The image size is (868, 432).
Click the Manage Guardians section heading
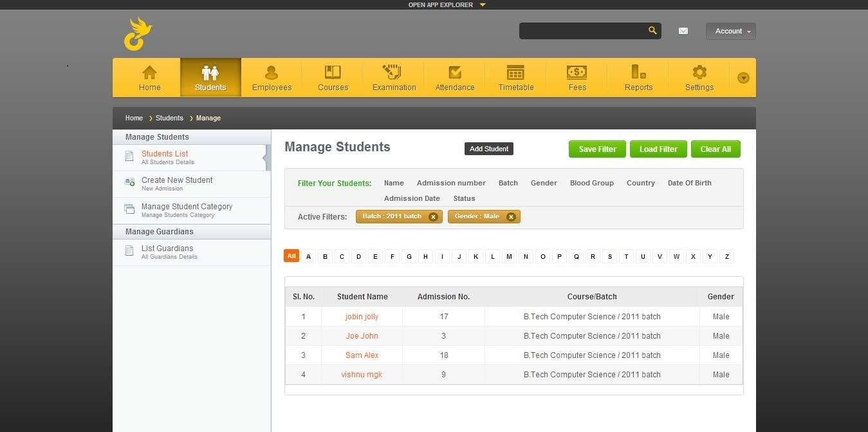pos(192,232)
